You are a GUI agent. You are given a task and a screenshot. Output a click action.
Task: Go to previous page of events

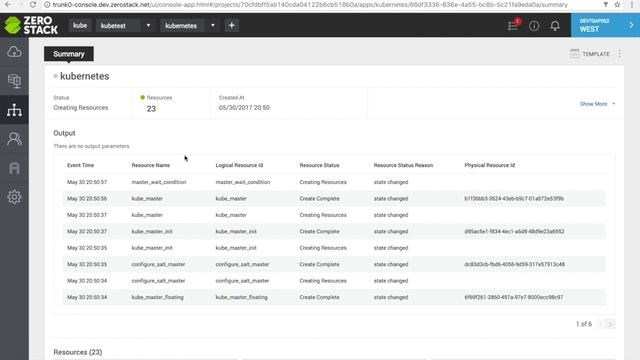(x=601, y=324)
